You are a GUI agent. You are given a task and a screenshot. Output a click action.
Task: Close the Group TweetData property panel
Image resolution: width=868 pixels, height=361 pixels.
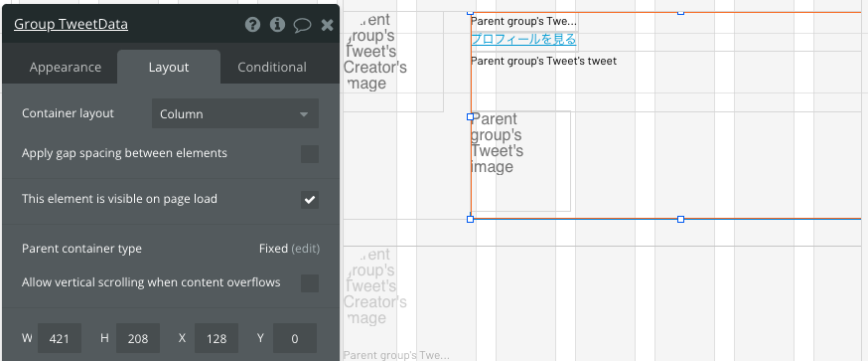(327, 25)
